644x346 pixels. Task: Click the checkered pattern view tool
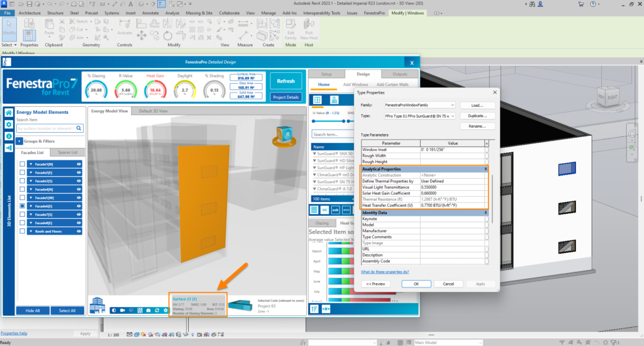point(140,310)
